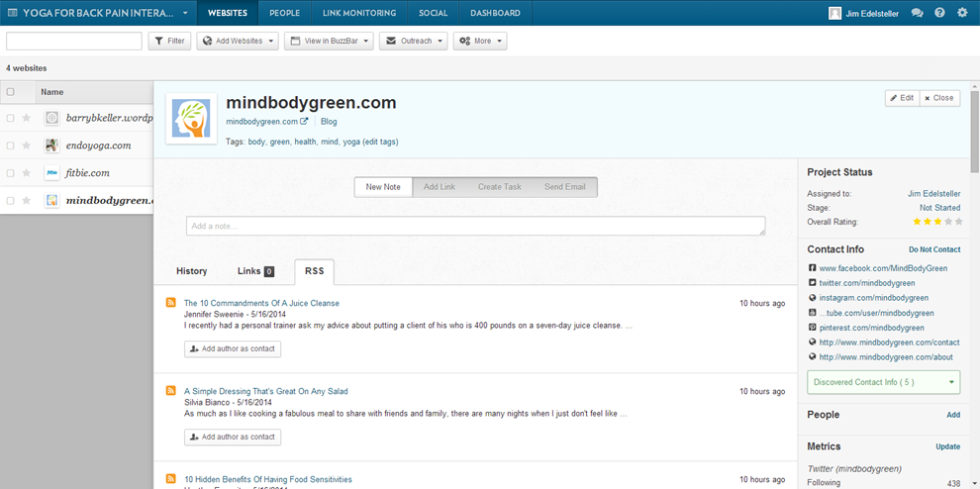Check the barrybkeller.wordpress row checkbox
The width and height of the screenshot is (980, 489).
[10, 118]
